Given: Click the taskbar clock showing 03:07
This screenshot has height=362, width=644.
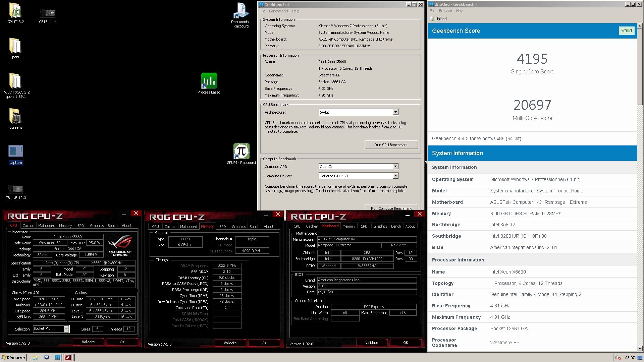Looking at the screenshot, I should coord(630,358).
